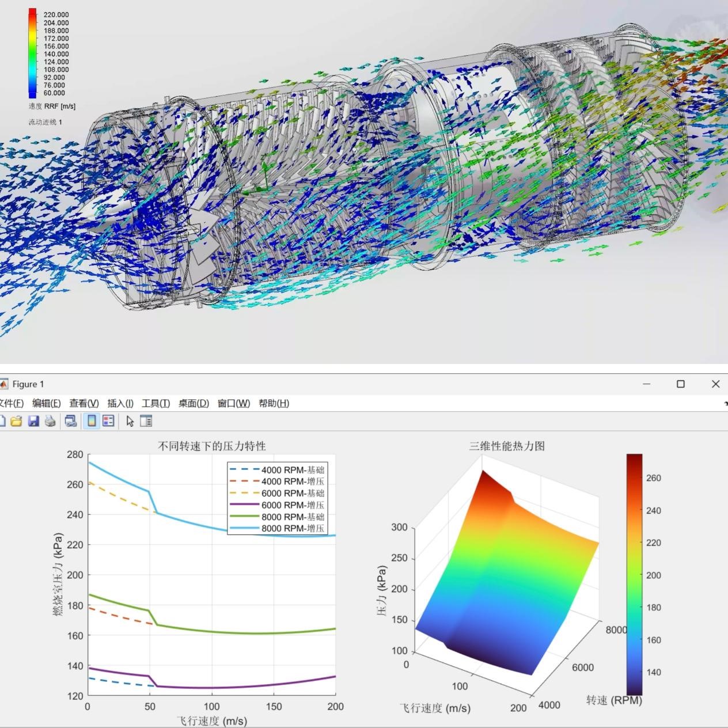
Task: Open the 文件(F) menu
Action: [12, 403]
